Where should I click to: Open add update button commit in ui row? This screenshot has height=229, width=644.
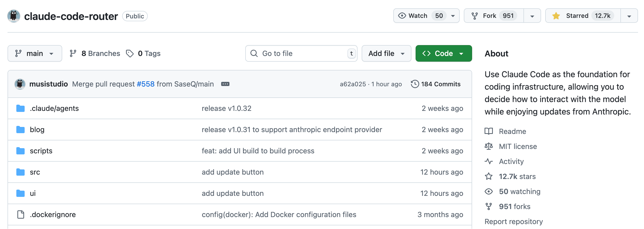[x=233, y=193]
